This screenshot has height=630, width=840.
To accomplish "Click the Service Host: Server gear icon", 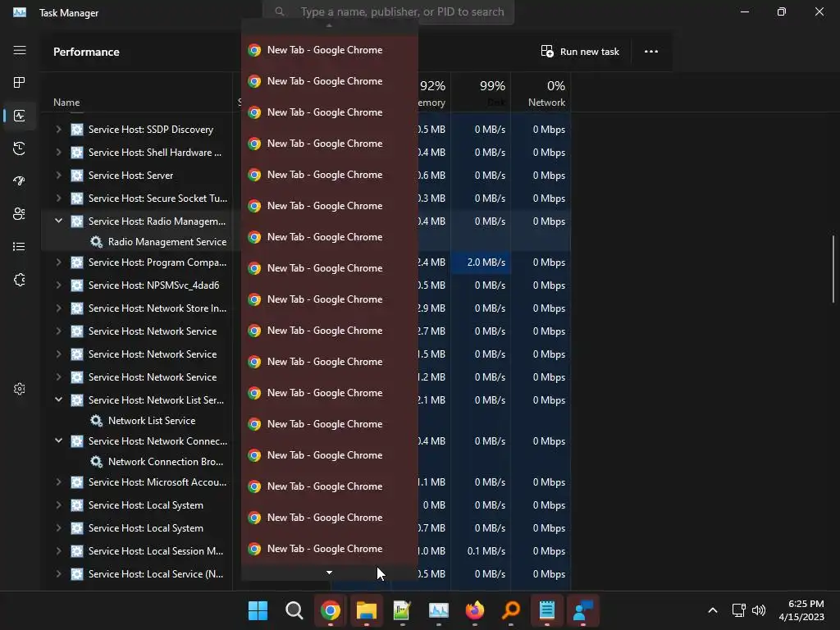I will [77, 176].
